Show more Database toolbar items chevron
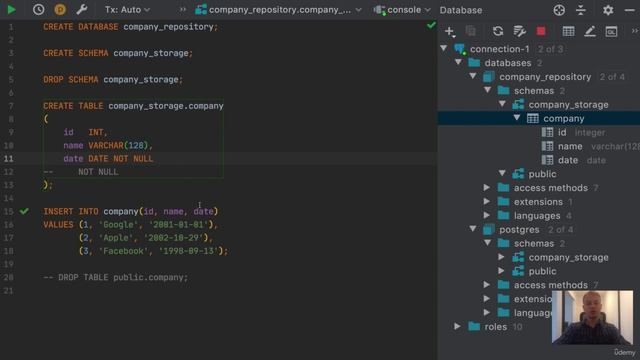 [x=634, y=31]
